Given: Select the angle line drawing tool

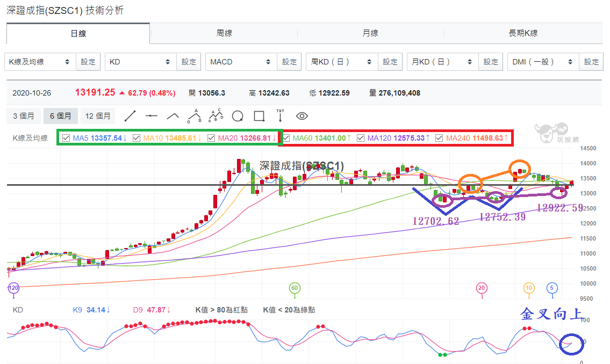Looking at the screenshot, I should (173, 116).
